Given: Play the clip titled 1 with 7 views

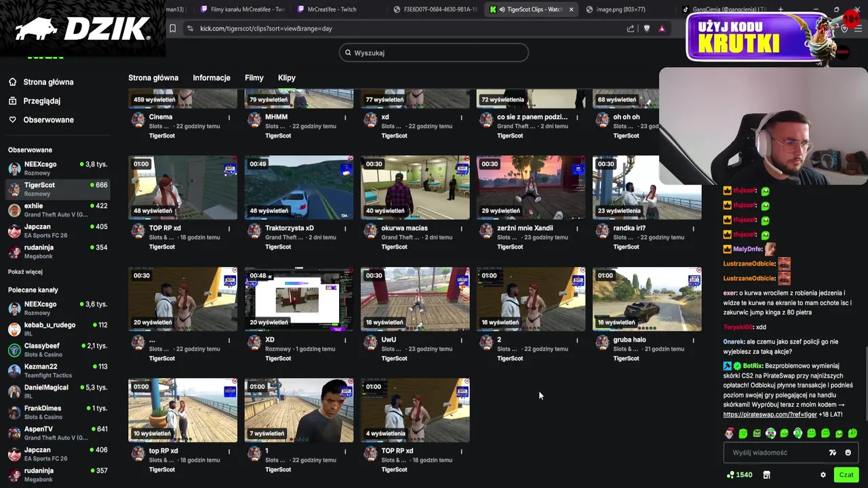Looking at the screenshot, I should [299, 410].
